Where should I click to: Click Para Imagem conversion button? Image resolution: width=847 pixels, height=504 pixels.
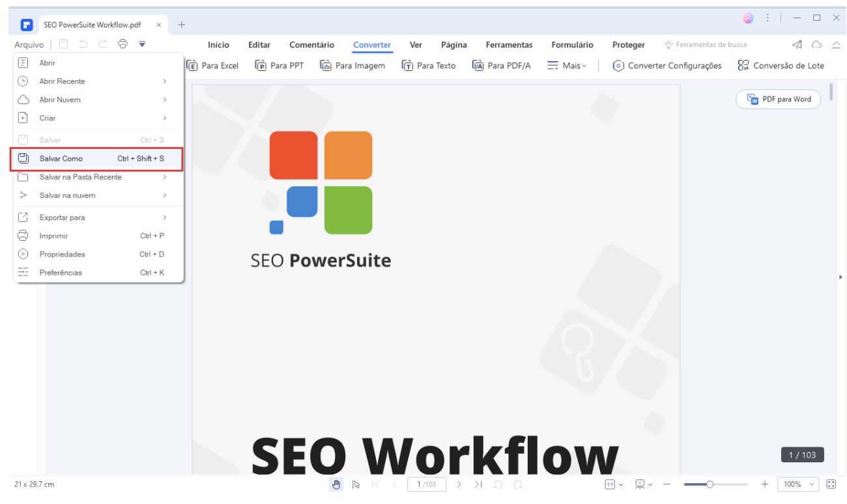(x=352, y=66)
